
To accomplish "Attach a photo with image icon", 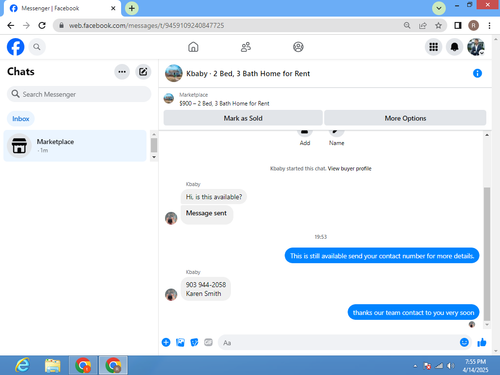I will tap(180, 342).
